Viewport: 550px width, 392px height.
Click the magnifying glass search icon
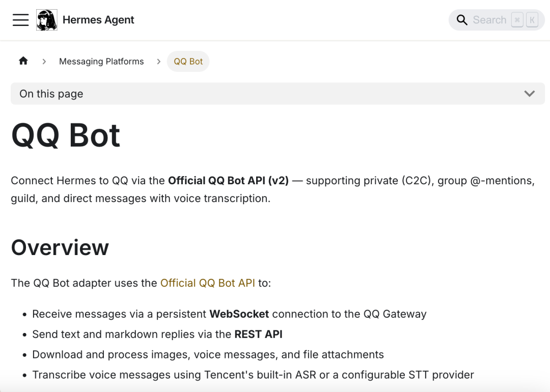462,20
